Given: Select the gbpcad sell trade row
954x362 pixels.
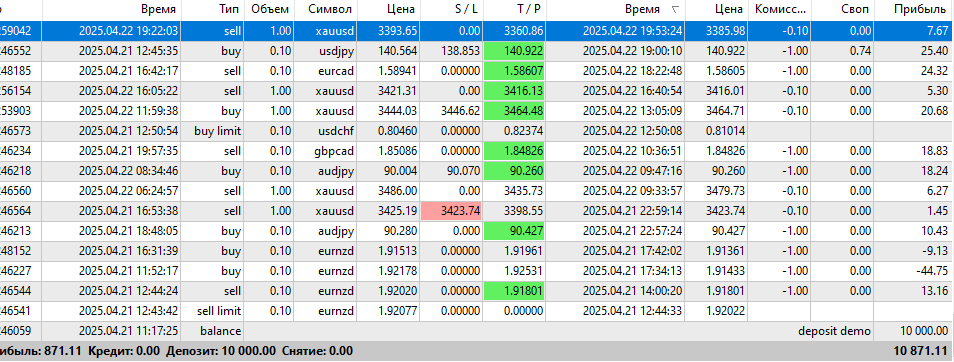Looking at the screenshot, I should coord(477,151).
